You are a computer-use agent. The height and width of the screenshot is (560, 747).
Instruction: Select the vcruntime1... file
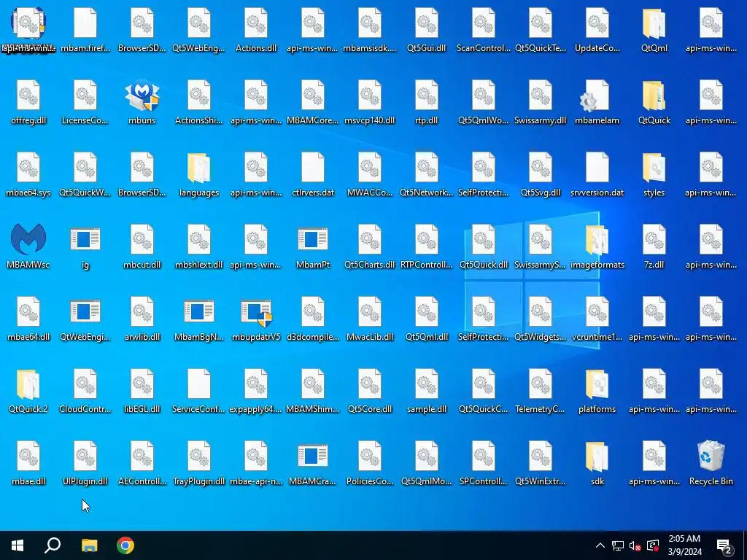coord(597,311)
